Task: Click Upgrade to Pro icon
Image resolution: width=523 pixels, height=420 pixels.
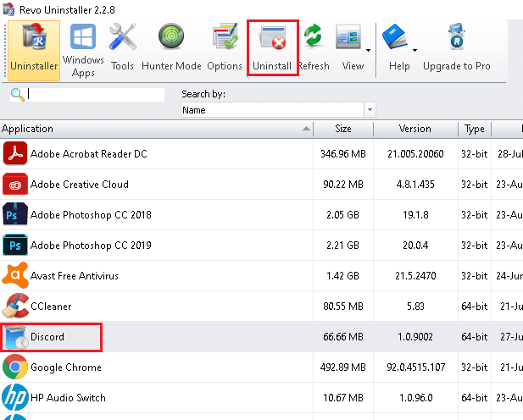Action: click(x=456, y=49)
